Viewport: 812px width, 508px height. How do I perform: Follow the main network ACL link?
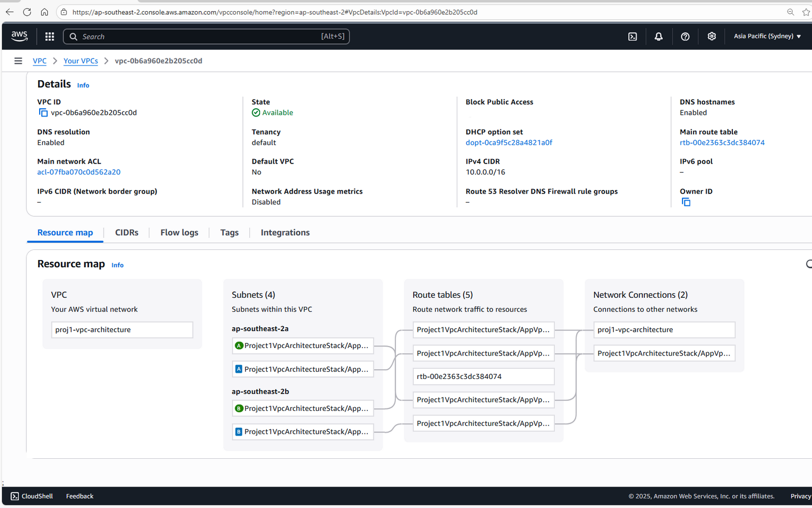79,172
